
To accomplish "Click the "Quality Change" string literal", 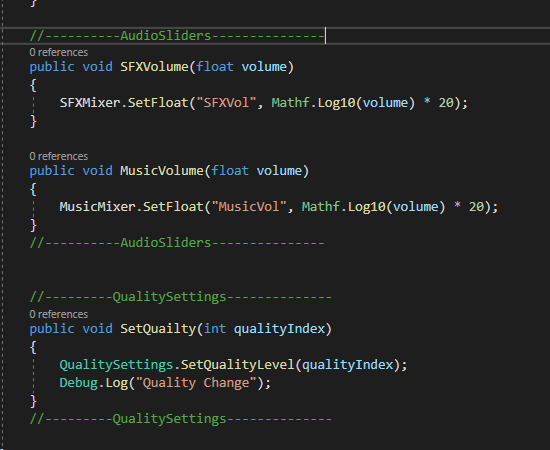I will pyautogui.click(x=196, y=383).
